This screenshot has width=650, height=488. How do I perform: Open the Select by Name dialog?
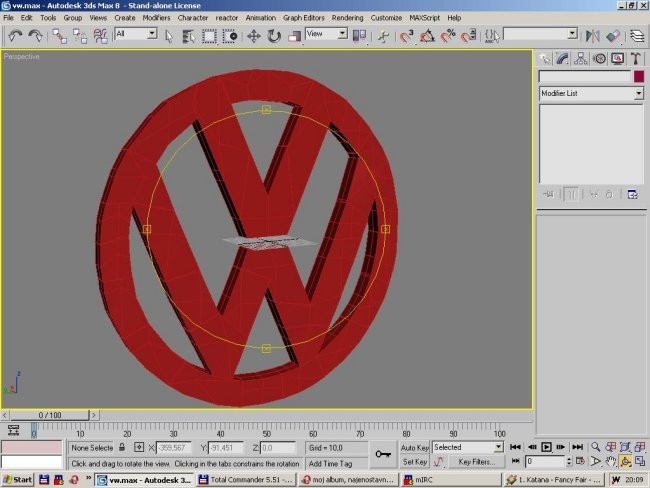tap(189, 36)
